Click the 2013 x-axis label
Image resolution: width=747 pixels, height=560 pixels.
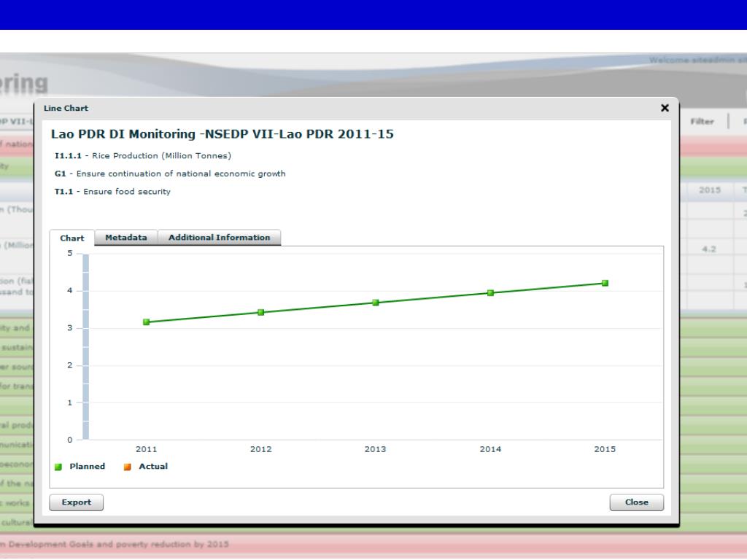pyautogui.click(x=376, y=449)
